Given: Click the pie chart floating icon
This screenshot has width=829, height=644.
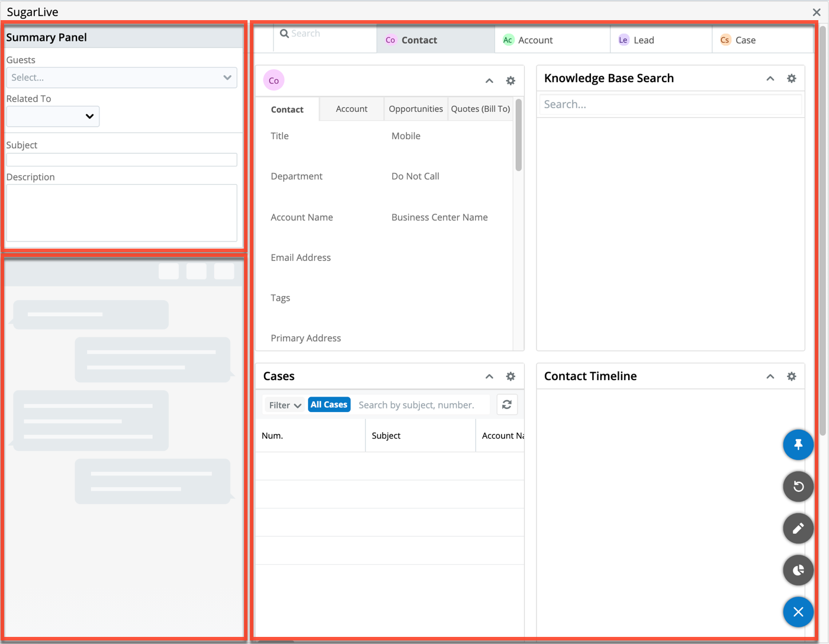Looking at the screenshot, I should click(x=798, y=569).
